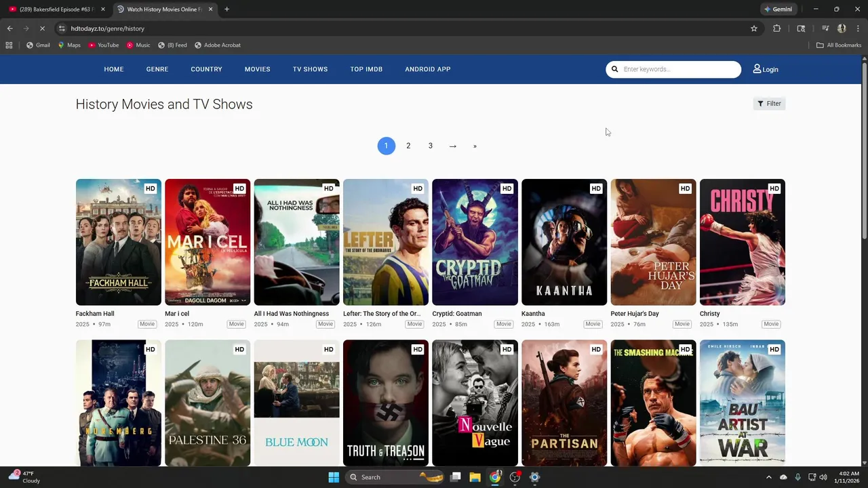Open the Gmail bookmark
The width and height of the screenshot is (868, 488).
point(38,45)
